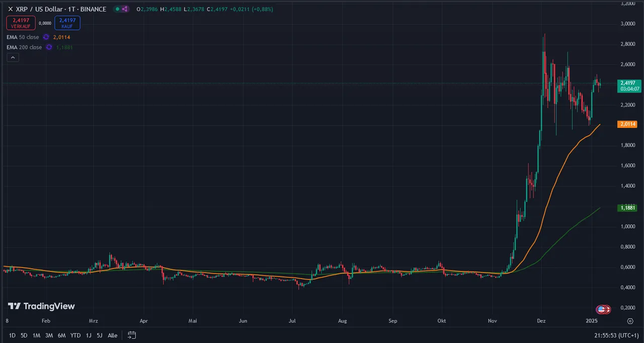Set time range to 1D
The width and height of the screenshot is (644, 343).
(x=12, y=335)
